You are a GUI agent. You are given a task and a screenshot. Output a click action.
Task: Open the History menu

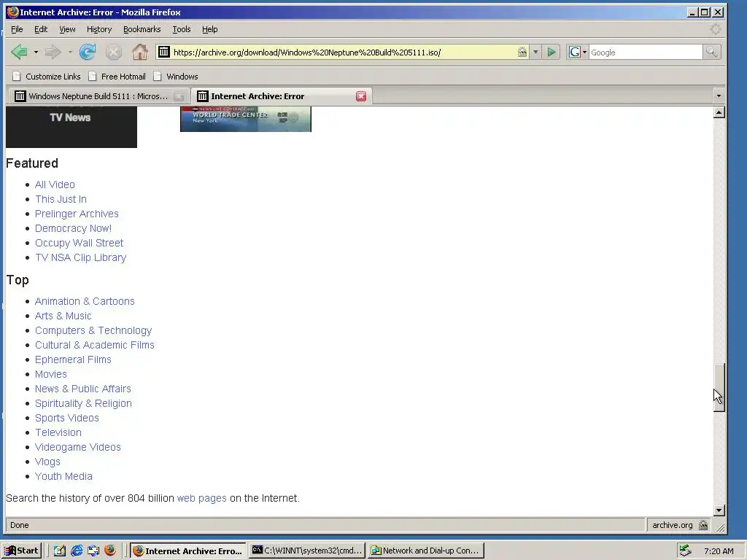[99, 29]
